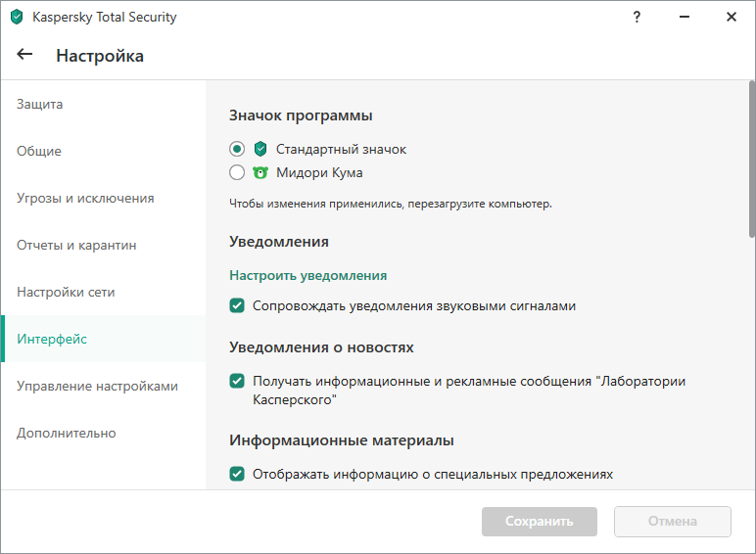
Task: Click the green shield standard icon
Action: point(260,150)
